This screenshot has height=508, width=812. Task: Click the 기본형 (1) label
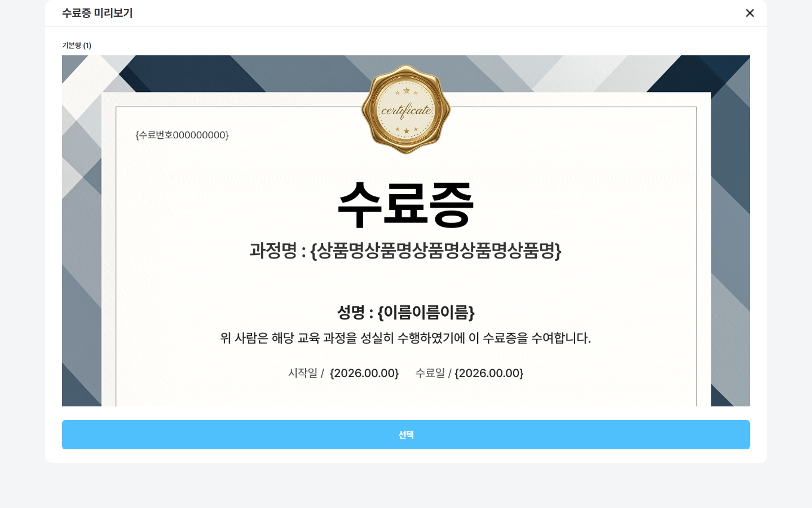coord(77,45)
